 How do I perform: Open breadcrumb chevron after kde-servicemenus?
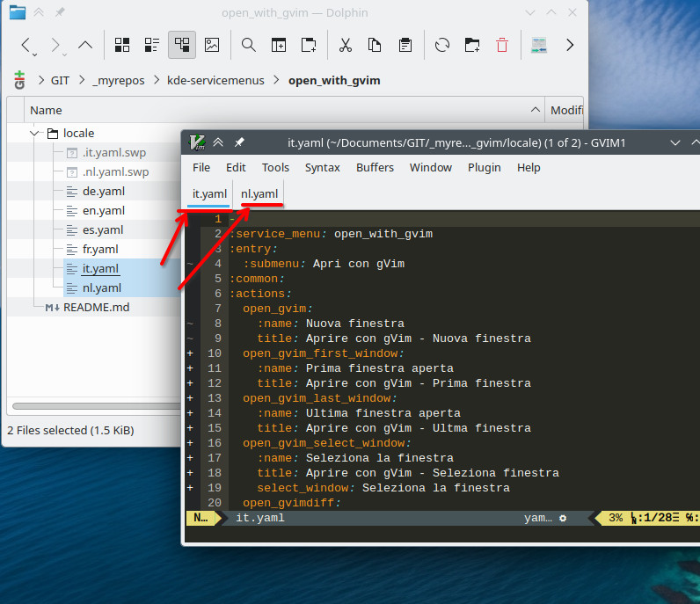click(x=276, y=80)
